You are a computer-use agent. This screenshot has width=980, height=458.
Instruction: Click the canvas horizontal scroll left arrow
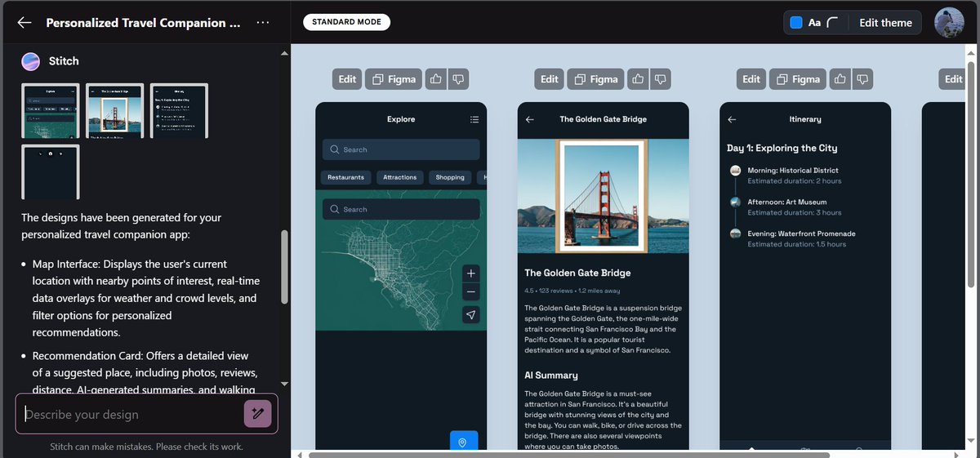pyautogui.click(x=298, y=455)
